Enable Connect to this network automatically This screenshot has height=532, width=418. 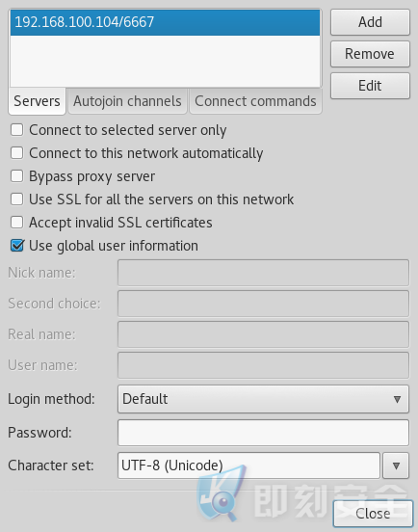coord(17,153)
